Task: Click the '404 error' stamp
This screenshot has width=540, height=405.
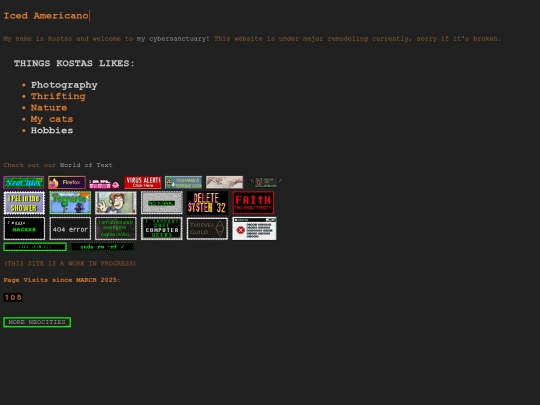Action: tap(70, 228)
